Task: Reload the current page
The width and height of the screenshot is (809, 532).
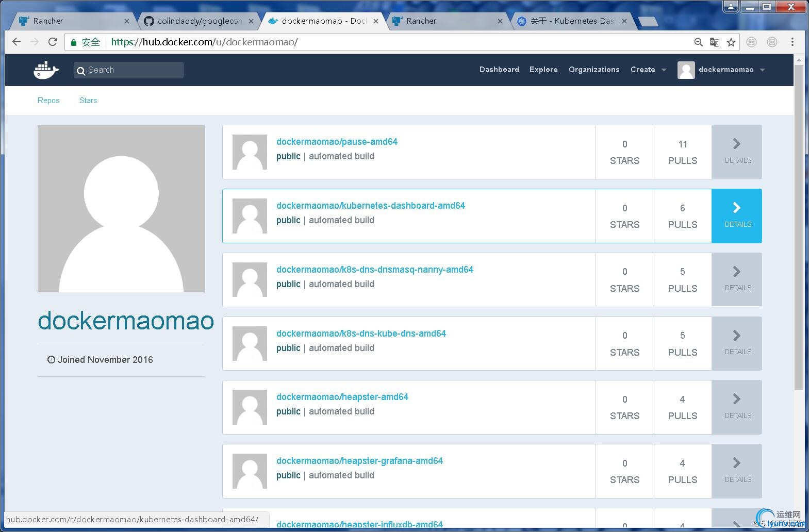Action: tap(53, 42)
